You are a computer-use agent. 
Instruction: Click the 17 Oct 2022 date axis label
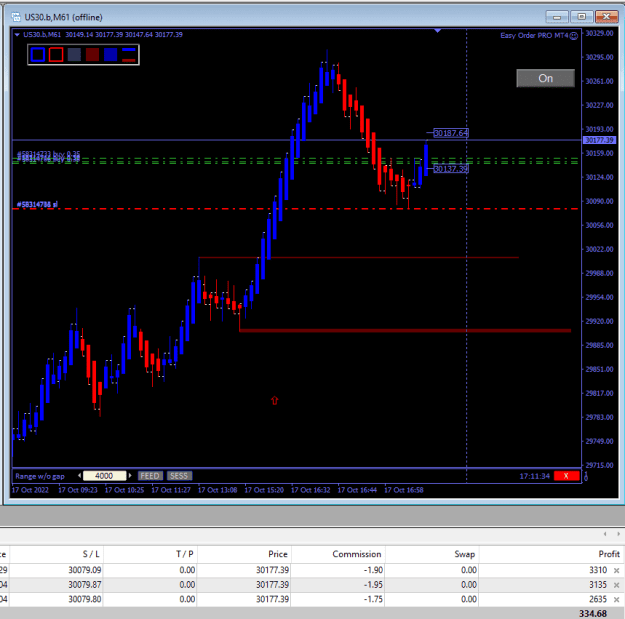pos(30,490)
